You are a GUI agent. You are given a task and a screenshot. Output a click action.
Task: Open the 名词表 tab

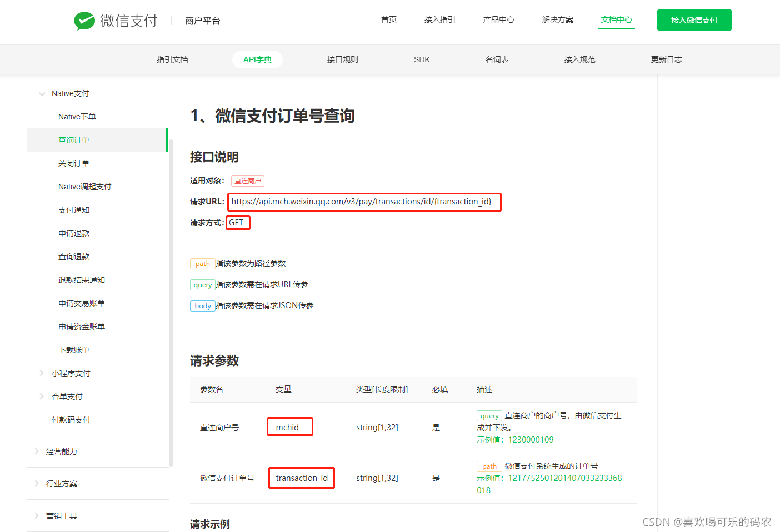pyautogui.click(x=496, y=59)
